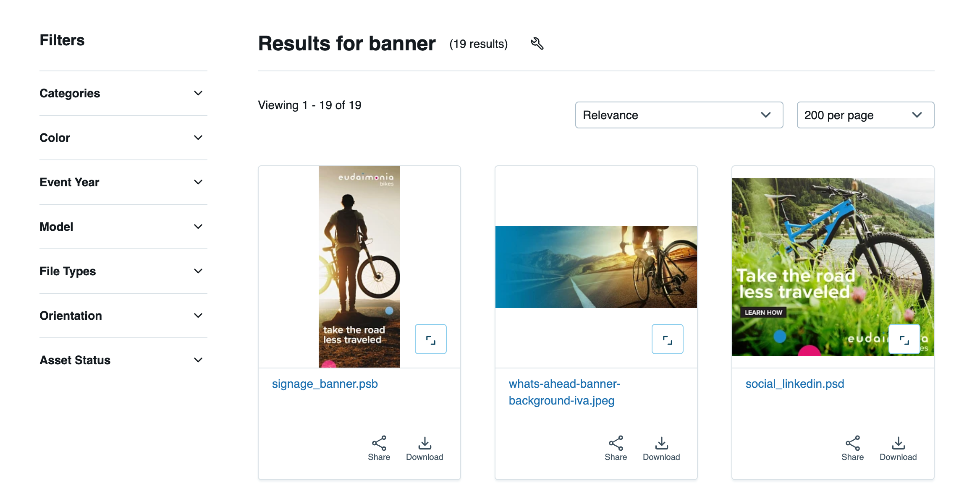Download social_linkedin.psd asset
Viewport: 980px width, 496px height.
[x=898, y=448]
